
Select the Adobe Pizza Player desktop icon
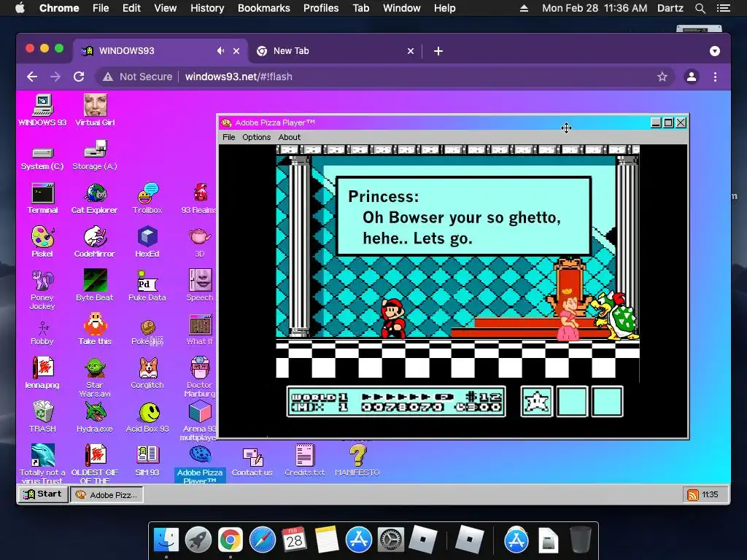[x=200, y=464]
